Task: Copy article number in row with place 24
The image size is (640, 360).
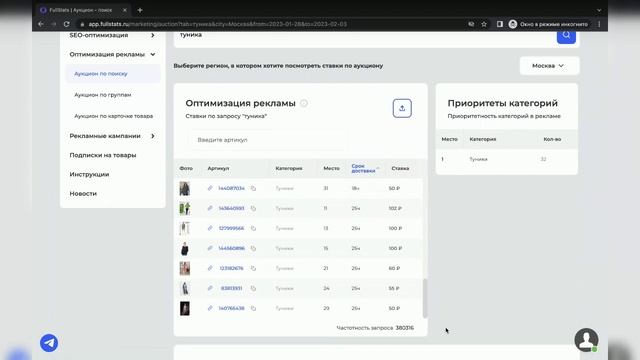Action: tap(253, 288)
